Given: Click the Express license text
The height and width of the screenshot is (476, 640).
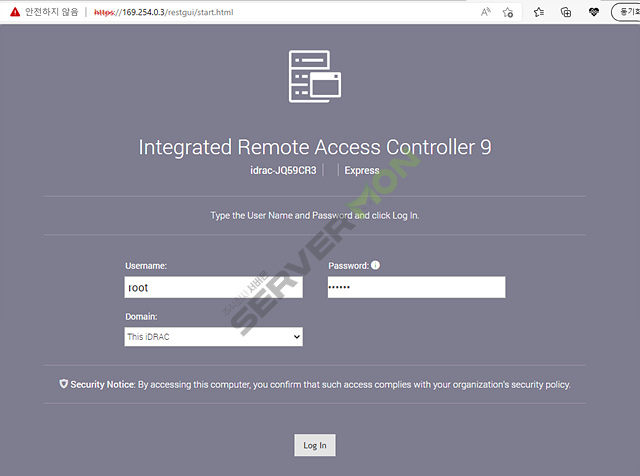Looking at the screenshot, I should (x=362, y=170).
